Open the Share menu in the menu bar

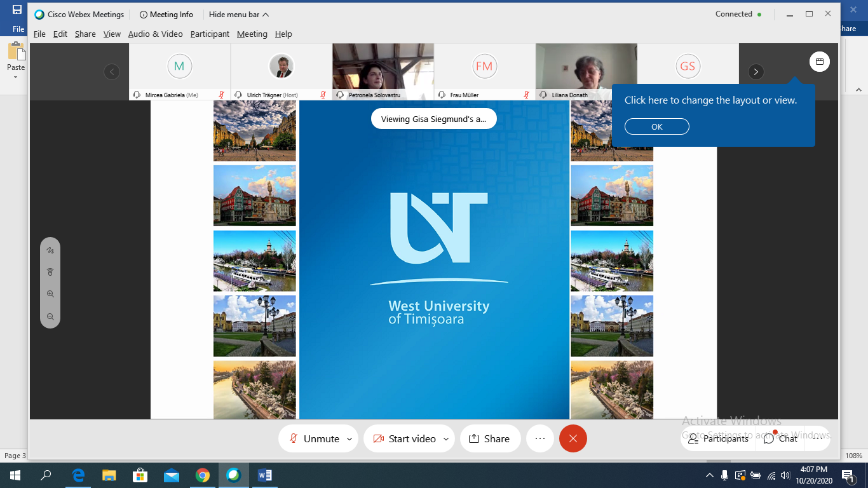click(x=85, y=34)
